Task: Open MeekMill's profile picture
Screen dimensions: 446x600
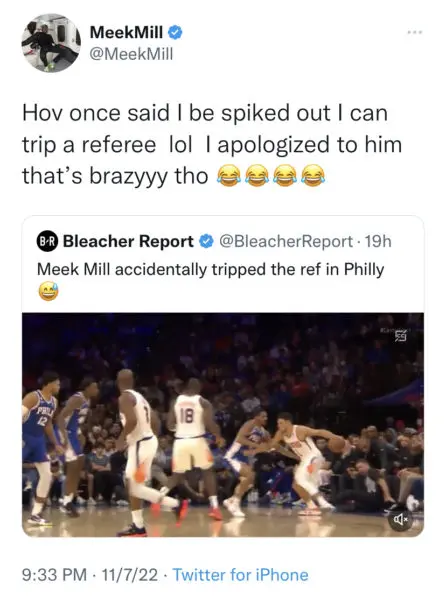Action: [x=51, y=43]
